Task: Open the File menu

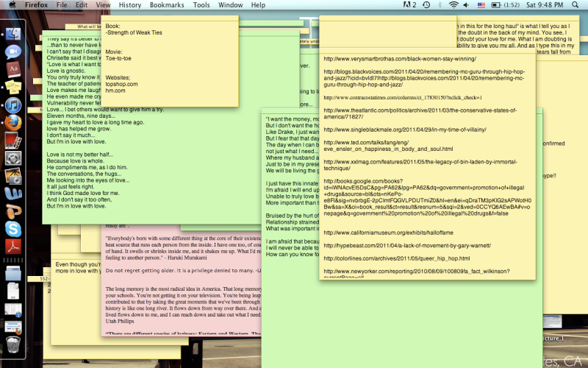Action: pos(62,5)
